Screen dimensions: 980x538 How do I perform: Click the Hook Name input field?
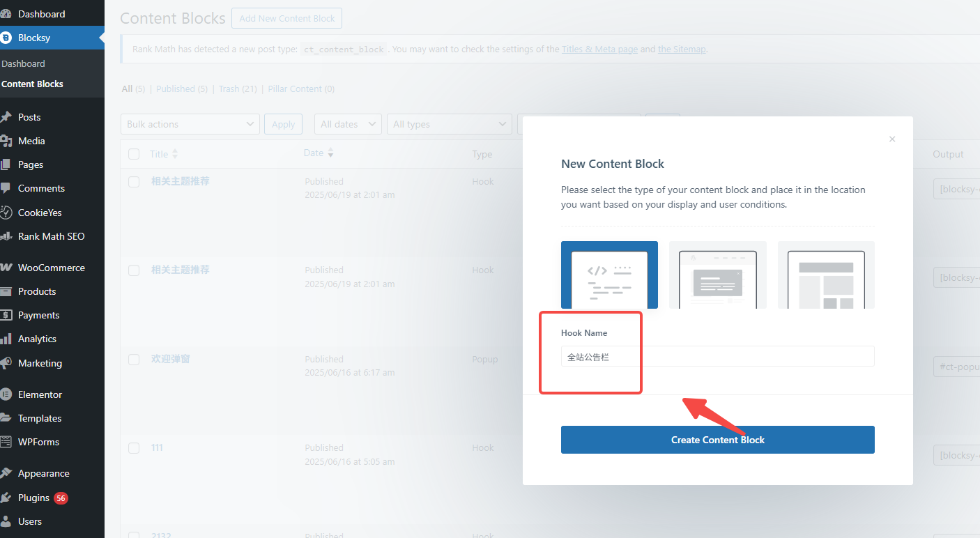(718, 356)
